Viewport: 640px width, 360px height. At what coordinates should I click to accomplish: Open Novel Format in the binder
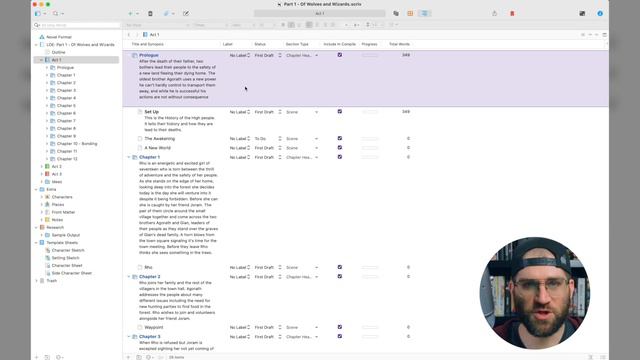(59, 37)
